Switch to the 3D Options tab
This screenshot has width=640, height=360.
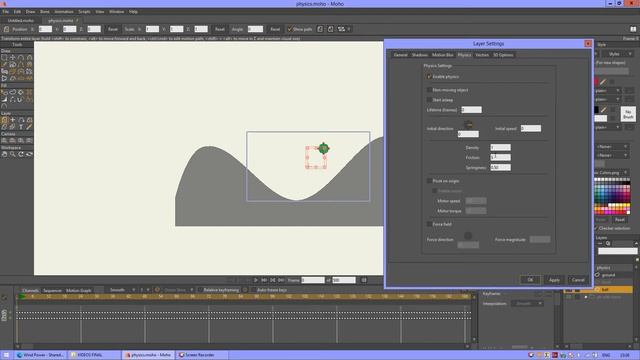[503, 55]
